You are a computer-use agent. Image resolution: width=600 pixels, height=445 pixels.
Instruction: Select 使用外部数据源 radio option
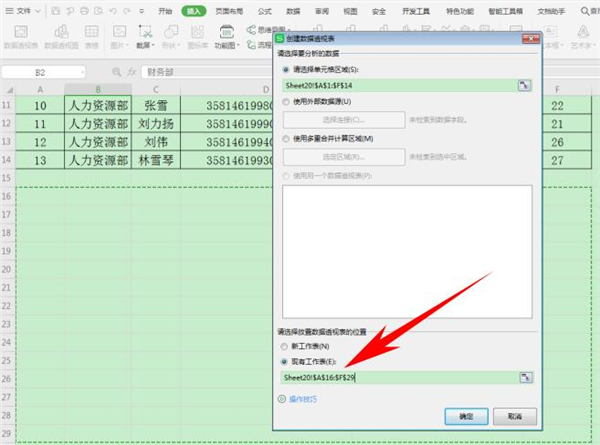tap(285, 104)
